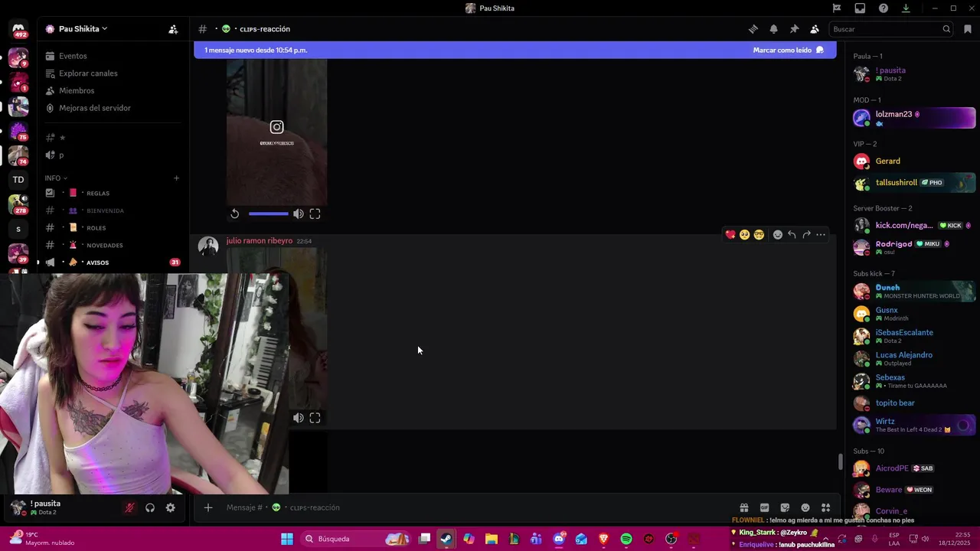980x551 pixels.
Task: Reply to julio ramon ribeyro's message
Action: (792, 235)
